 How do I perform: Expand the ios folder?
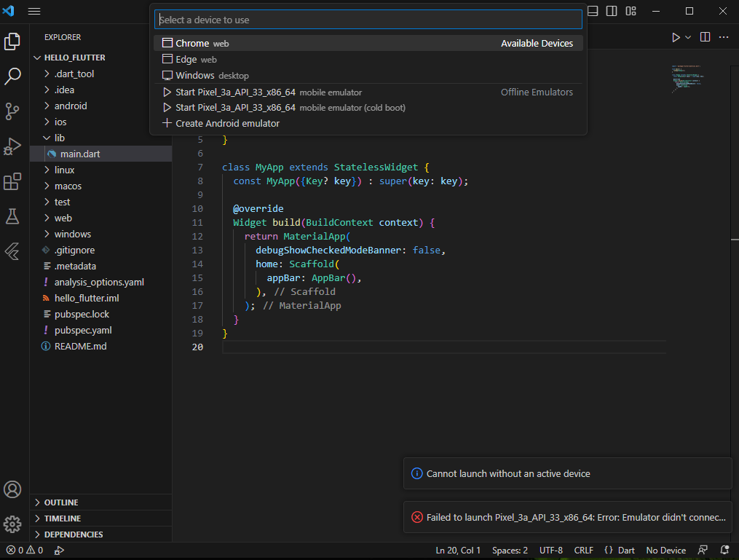[101, 122]
